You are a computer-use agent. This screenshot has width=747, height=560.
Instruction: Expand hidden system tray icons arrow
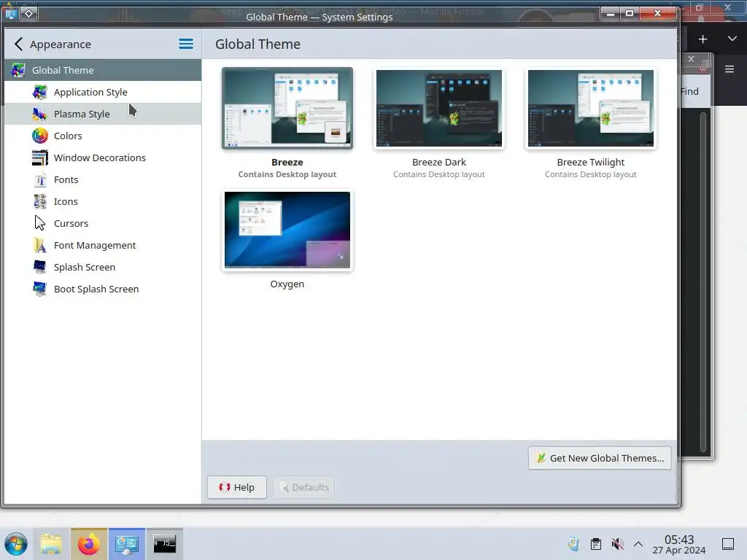pos(638,544)
